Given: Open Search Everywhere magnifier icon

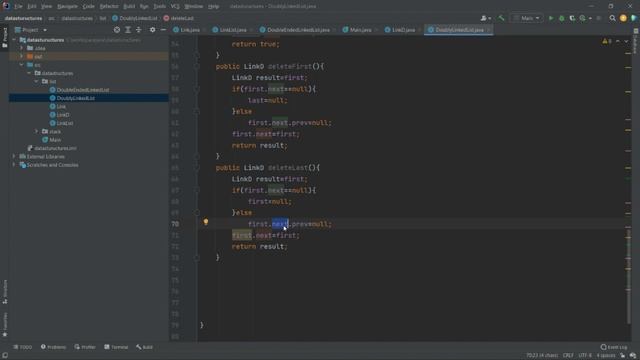Looking at the screenshot, I should point(612,18).
